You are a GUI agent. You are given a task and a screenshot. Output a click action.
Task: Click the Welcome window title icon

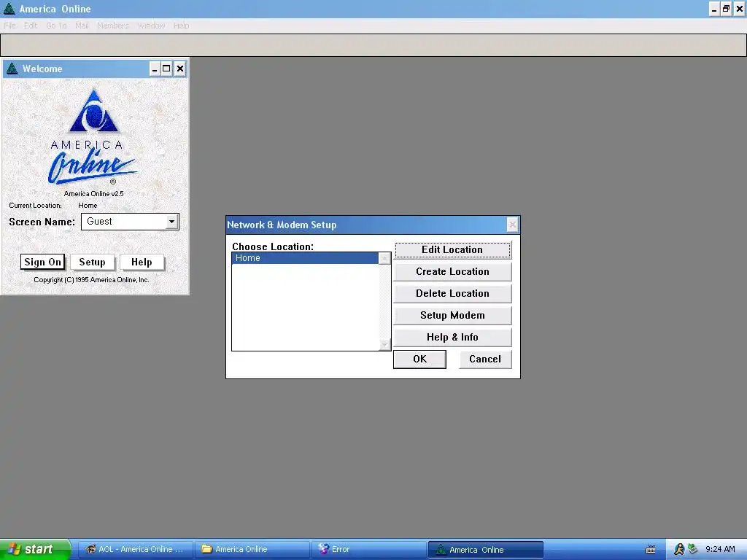click(x=12, y=69)
